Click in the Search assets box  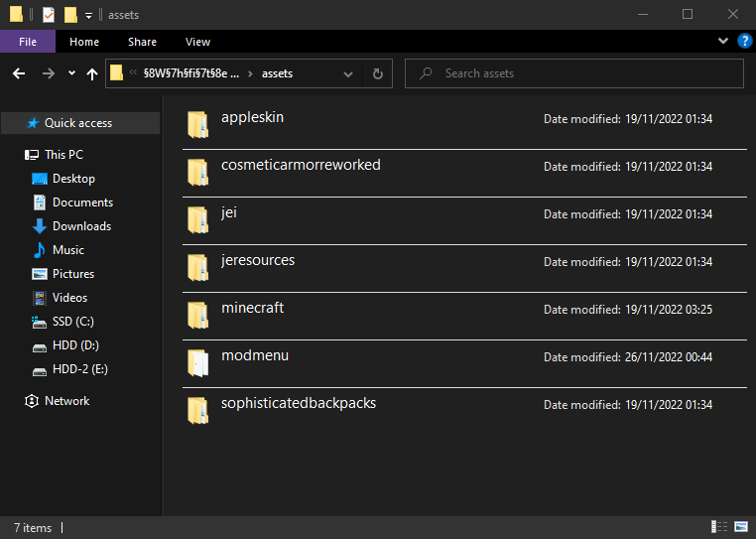574,73
